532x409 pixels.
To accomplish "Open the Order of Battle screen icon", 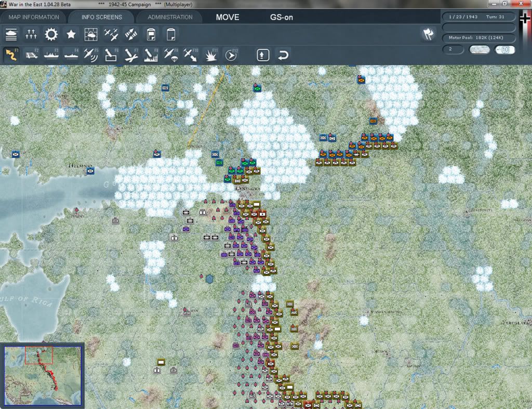I will tap(11, 35).
